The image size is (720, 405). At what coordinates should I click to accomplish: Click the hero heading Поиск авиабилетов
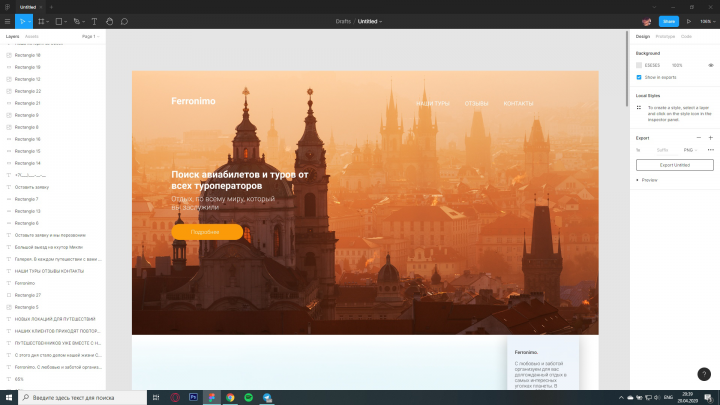tap(240, 180)
